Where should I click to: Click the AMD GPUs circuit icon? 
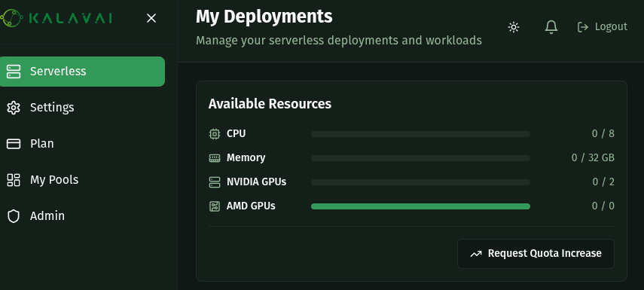(215, 206)
